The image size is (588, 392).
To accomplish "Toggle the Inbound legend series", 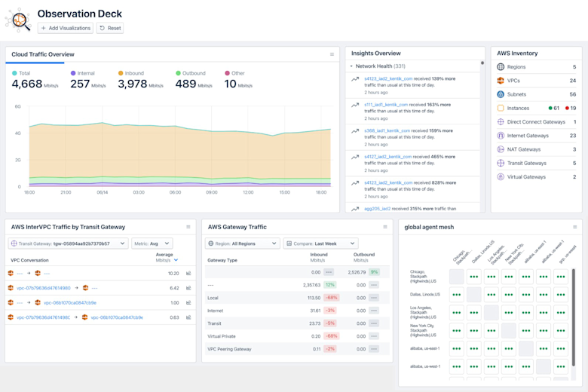I will click(x=131, y=73).
